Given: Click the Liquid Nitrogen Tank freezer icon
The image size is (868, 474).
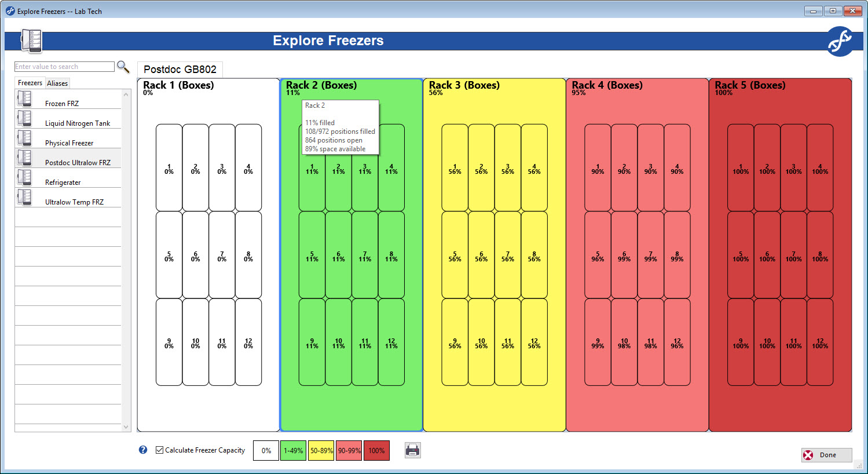Looking at the screenshot, I should point(24,118).
